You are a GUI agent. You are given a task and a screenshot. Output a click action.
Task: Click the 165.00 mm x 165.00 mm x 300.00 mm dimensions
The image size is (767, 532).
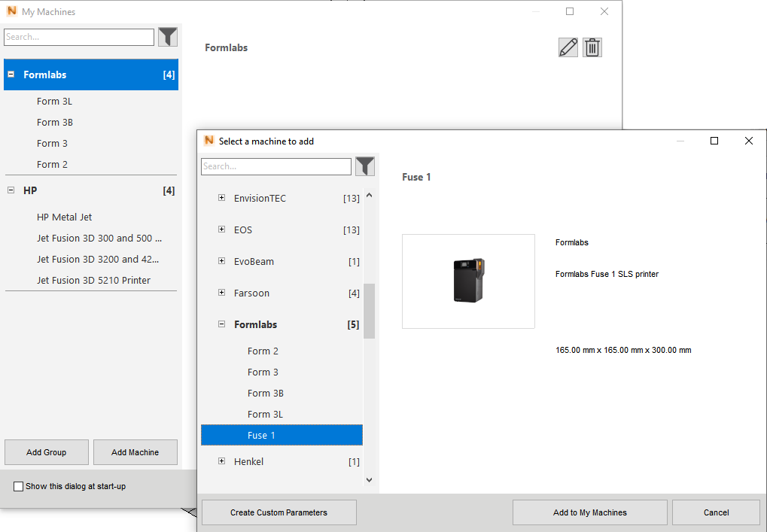623,350
